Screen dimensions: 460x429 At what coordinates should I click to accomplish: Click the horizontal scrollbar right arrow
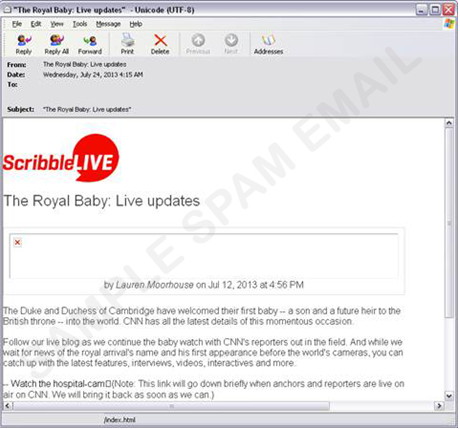tap(439, 406)
